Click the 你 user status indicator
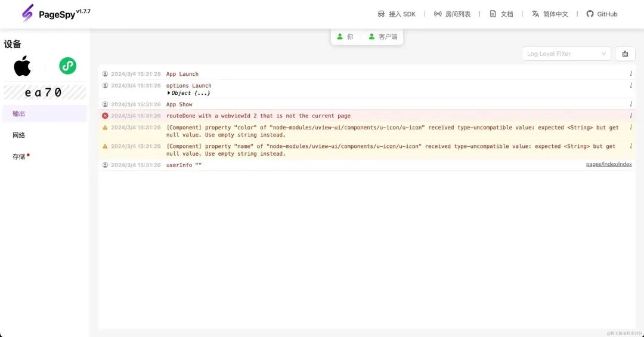 coord(345,37)
